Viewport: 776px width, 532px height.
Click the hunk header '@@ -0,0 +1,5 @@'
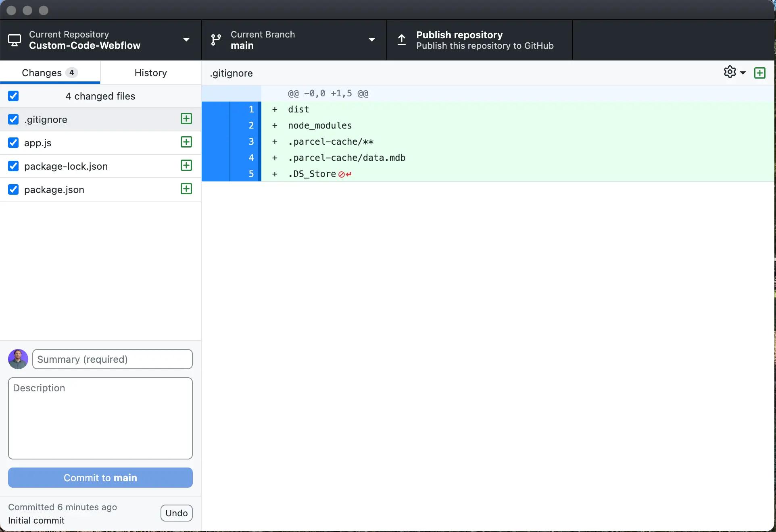[x=328, y=94]
